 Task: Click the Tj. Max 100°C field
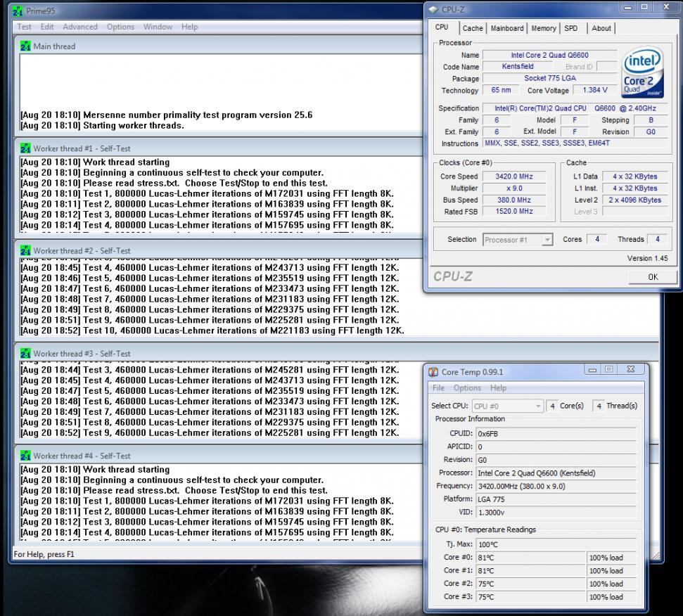click(556, 544)
